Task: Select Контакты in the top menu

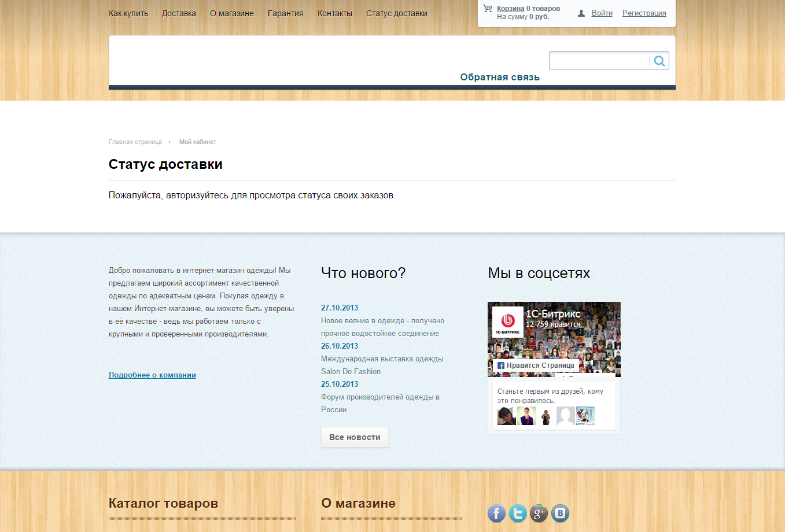Action: (x=334, y=13)
